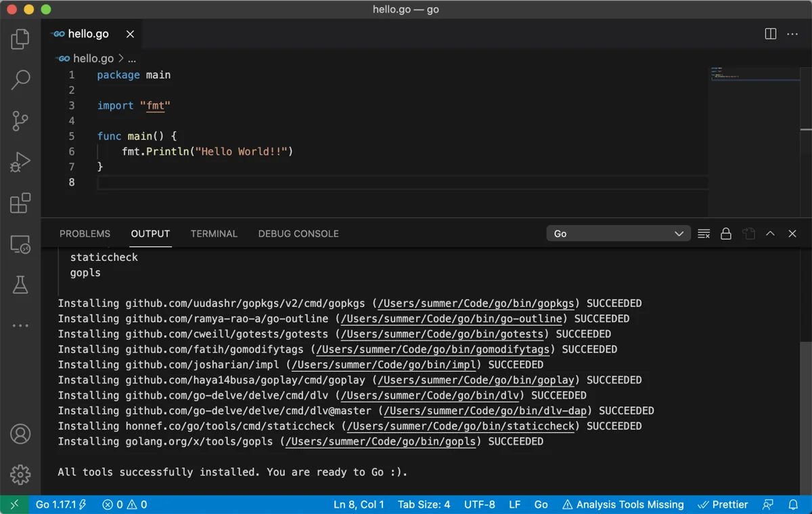Screen dimensions: 812x514
Task: Select Go output channel dropdown
Action: coord(618,234)
